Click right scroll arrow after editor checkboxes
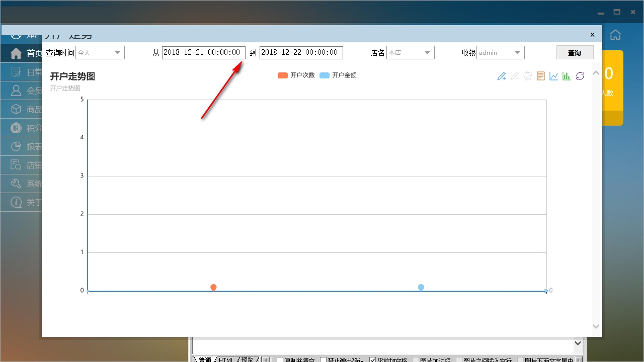 click(578, 360)
